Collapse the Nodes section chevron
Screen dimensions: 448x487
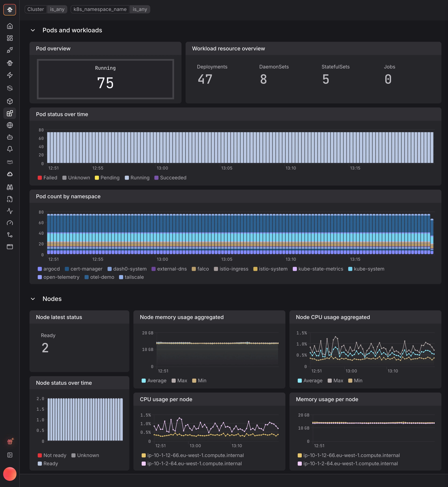coord(33,299)
